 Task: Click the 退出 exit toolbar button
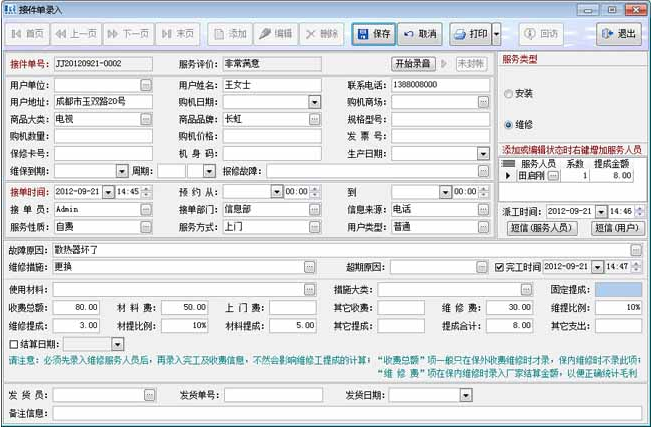coord(619,34)
